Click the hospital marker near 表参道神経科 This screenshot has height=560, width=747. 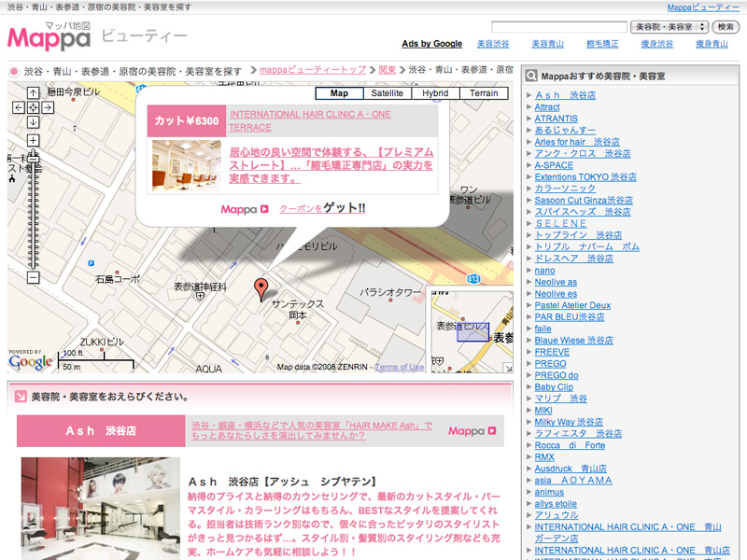click(200, 296)
